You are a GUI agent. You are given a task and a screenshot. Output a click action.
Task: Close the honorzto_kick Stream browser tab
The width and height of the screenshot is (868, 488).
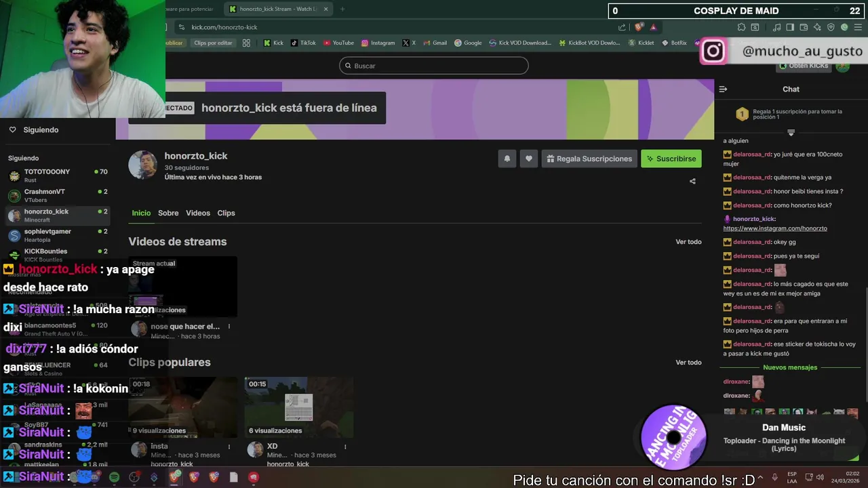coord(325,9)
